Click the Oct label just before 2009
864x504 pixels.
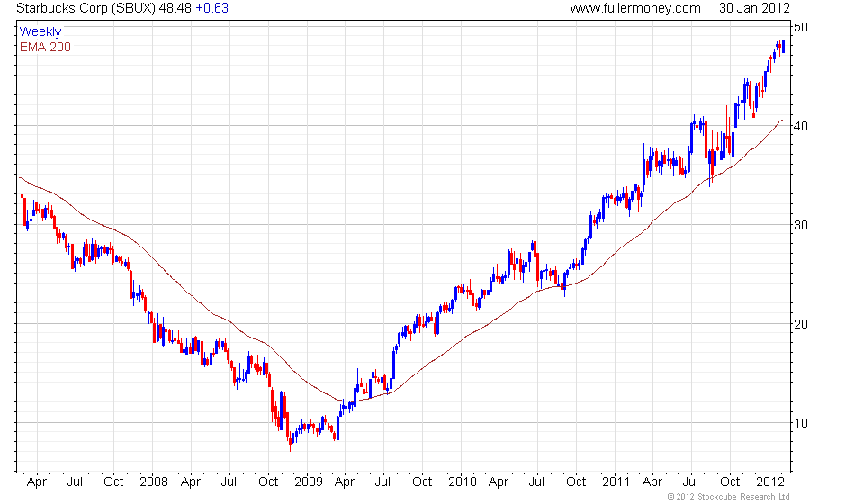pyautogui.click(x=268, y=482)
